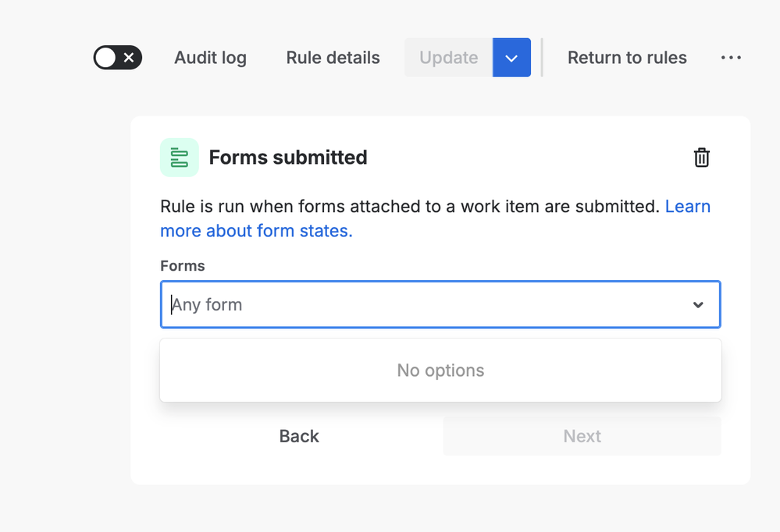780x532 pixels.
Task: Enable the rule toggle switch
Action: (x=118, y=58)
